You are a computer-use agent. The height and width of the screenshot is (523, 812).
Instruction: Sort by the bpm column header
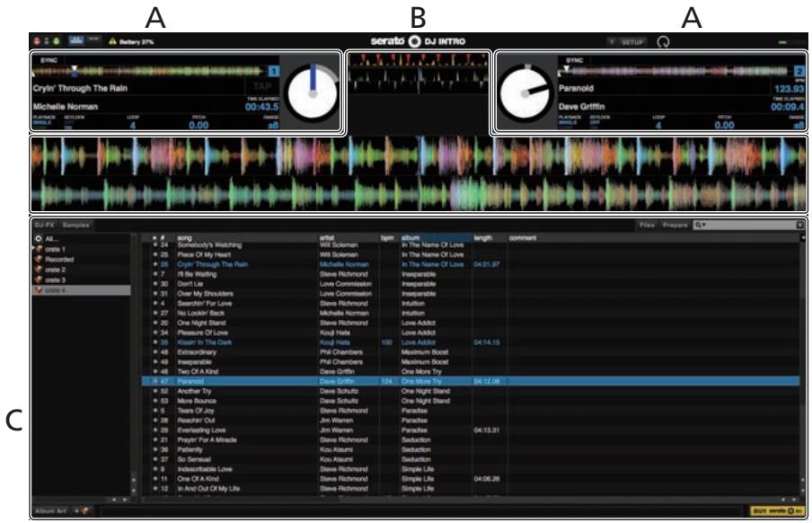click(x=388, y=238)
